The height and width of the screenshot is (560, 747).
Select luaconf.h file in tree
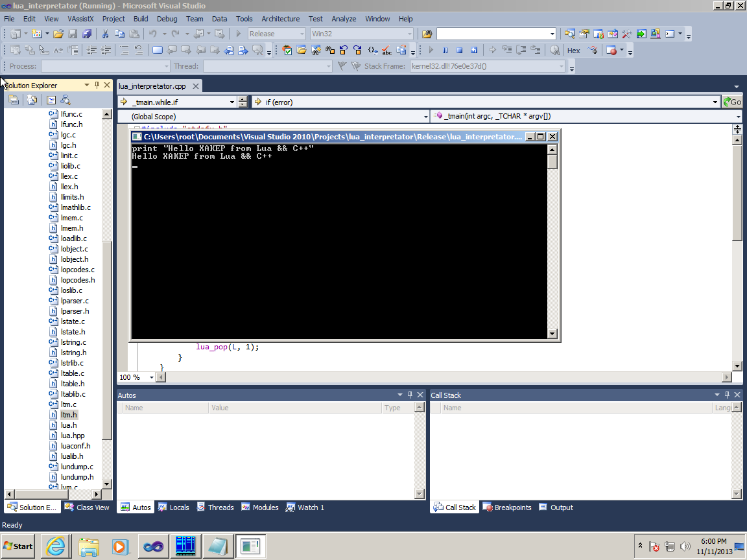pyautogui.click(x=75, y=446)
